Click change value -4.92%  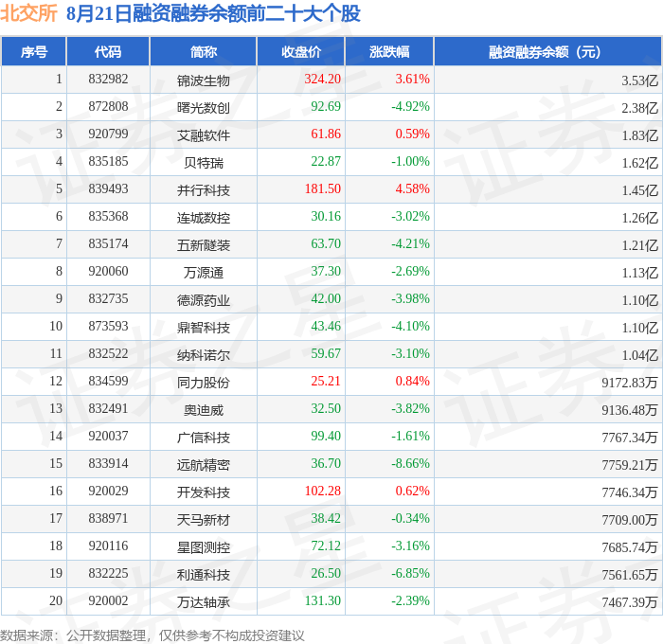tap(410, 107)
